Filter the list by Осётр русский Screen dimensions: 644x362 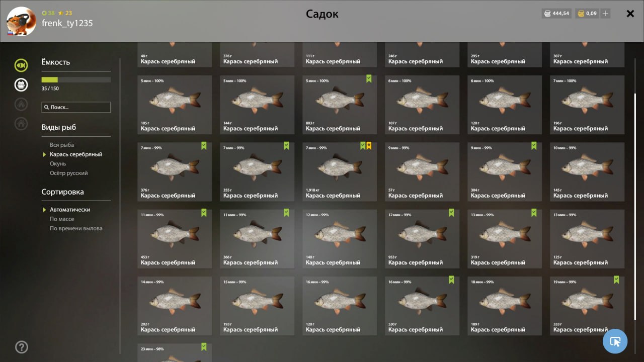[69, 173]
